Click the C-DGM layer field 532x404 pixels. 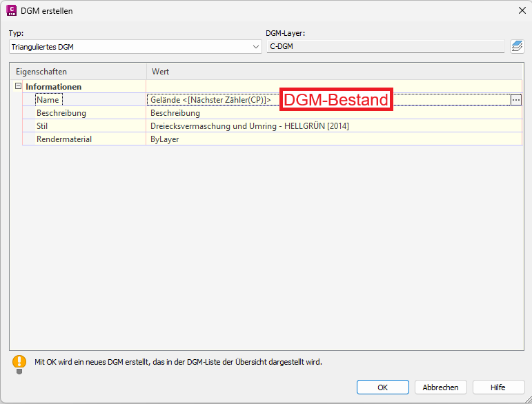tap(386, 46)
